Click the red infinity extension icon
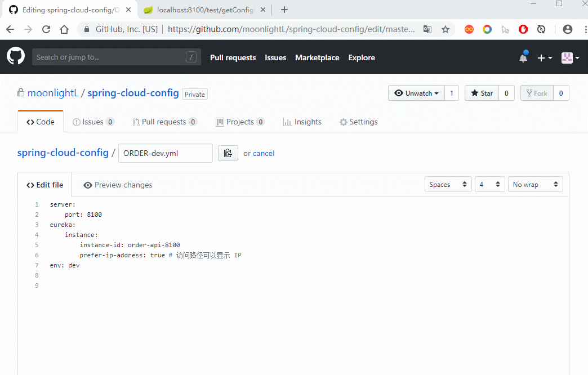Viewport: 588px width, 375px height. [x=469, y=29]
